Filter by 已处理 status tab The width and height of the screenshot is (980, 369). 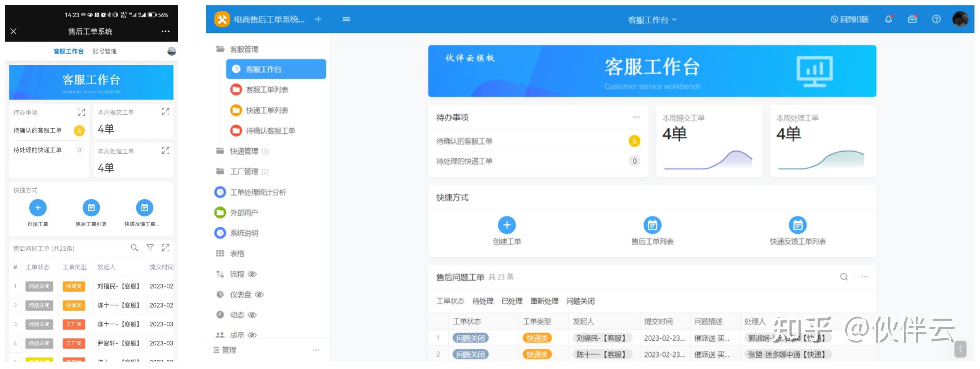tap(512, 301)
